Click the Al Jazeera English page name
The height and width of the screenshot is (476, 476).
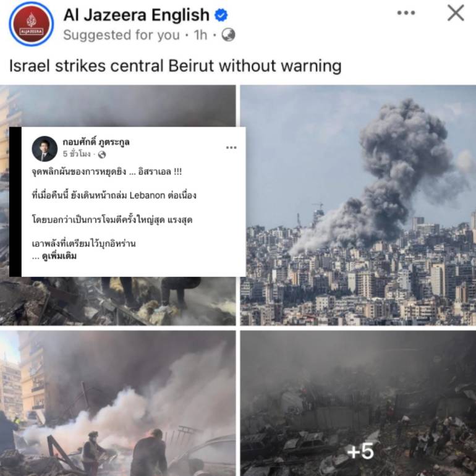click(136, 15)
